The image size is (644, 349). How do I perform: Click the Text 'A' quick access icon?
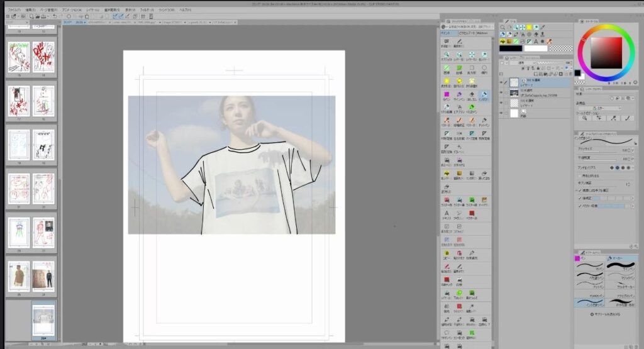click(447, 214)
